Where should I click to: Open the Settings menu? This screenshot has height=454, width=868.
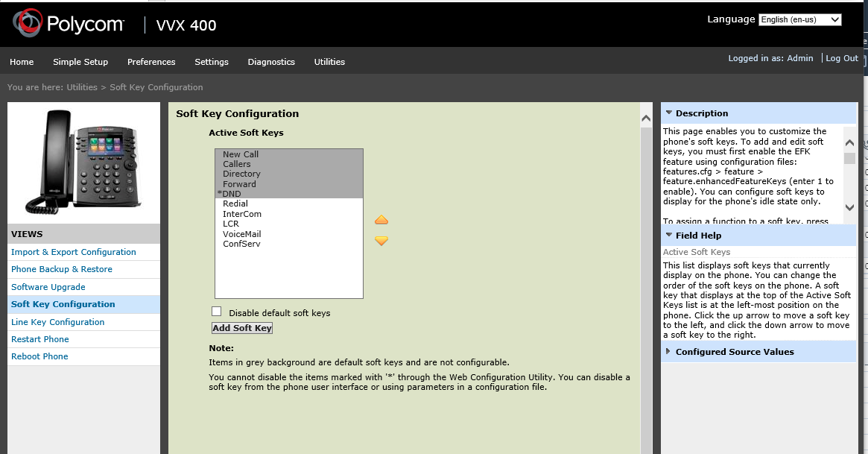tap(212, 62)
